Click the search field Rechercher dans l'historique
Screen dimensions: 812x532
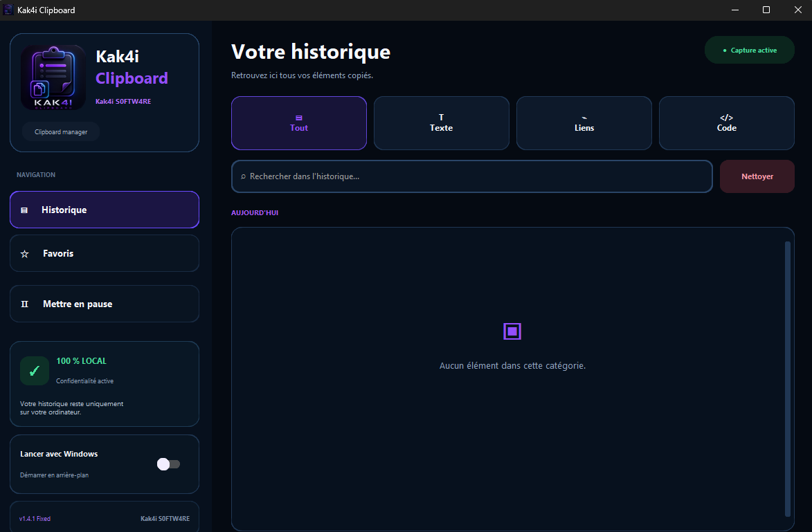tap(472, 176)
